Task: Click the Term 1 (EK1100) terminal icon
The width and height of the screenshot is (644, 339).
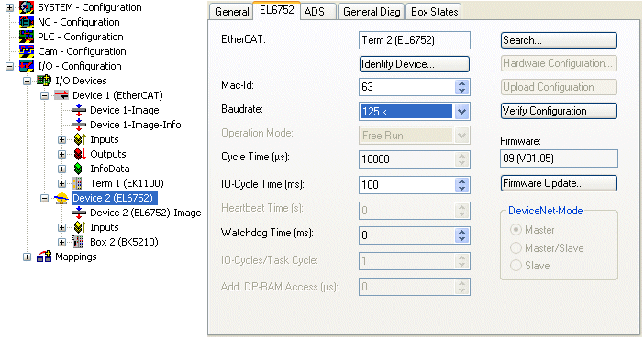Action: coord(77,183)
